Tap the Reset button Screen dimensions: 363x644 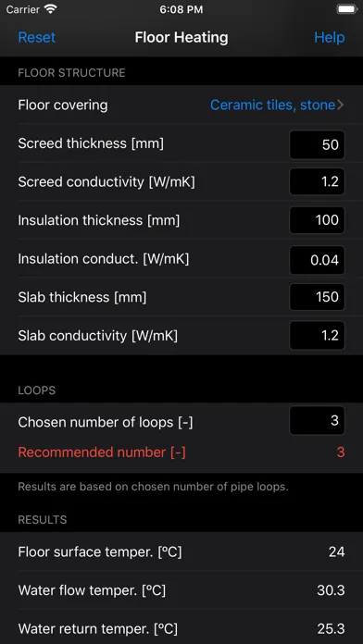click(x=37, y=37)
